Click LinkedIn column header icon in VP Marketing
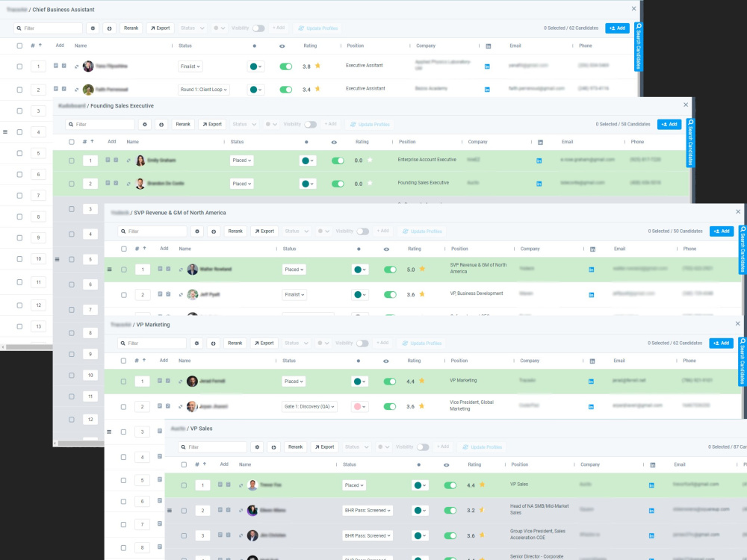The width and height of the screenshot is (747, 560). (x=592, y=361)
